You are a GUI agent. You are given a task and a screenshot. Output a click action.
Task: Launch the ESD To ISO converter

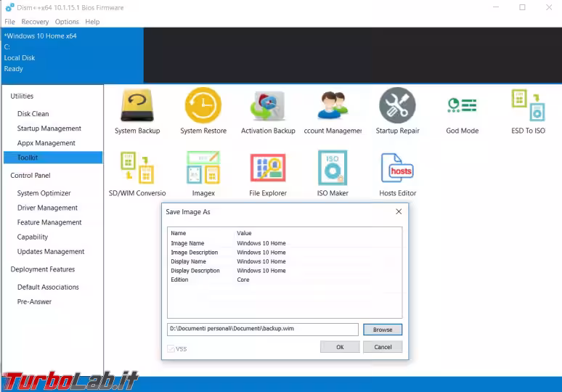(528, 112)
